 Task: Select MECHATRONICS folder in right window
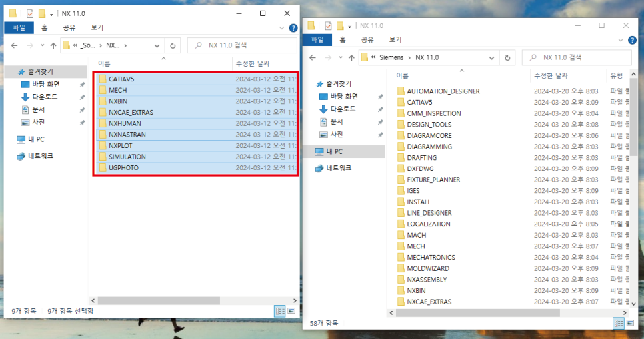click(431, 257)
